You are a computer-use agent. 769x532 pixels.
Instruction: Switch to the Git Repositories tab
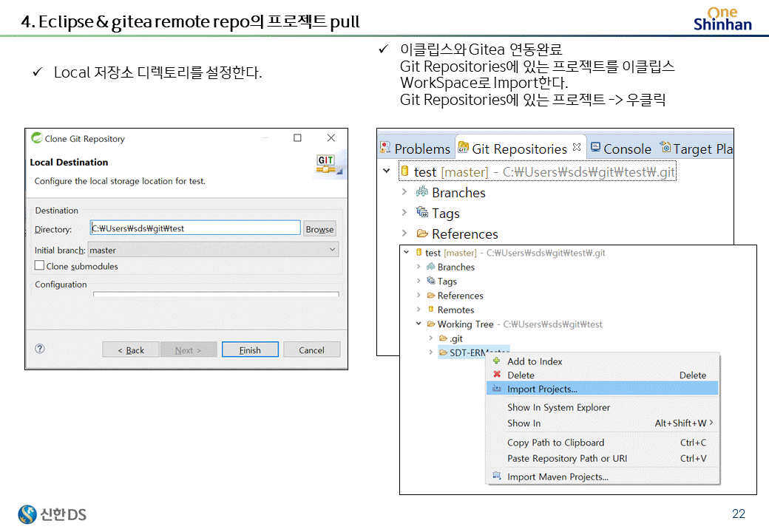tap(520, 149)
